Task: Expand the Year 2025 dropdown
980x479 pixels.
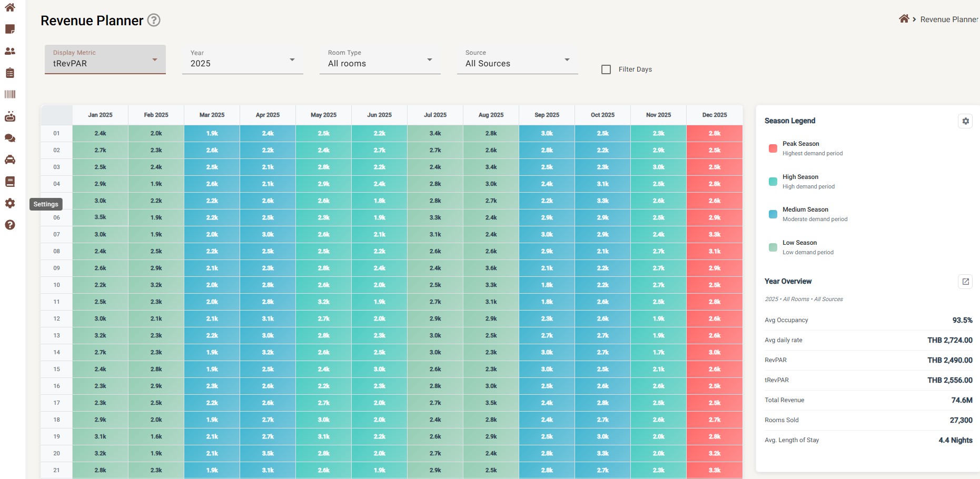Action: [242, 59]
